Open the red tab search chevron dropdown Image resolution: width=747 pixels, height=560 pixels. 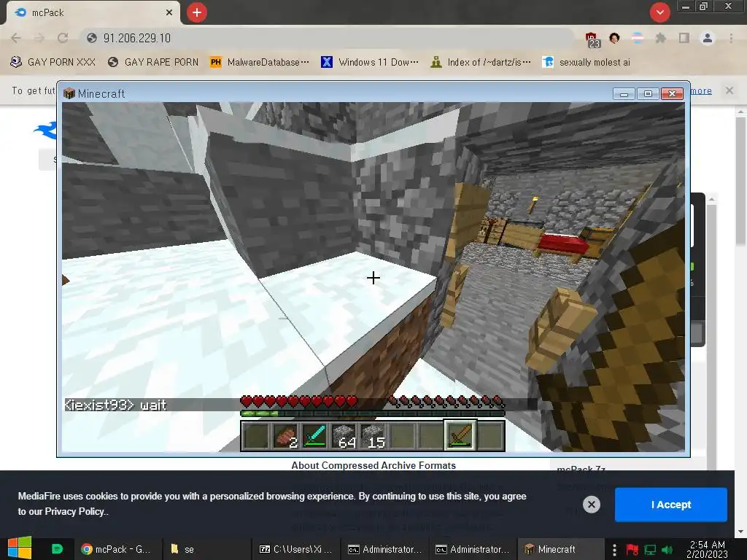click(x=659, y=12)
